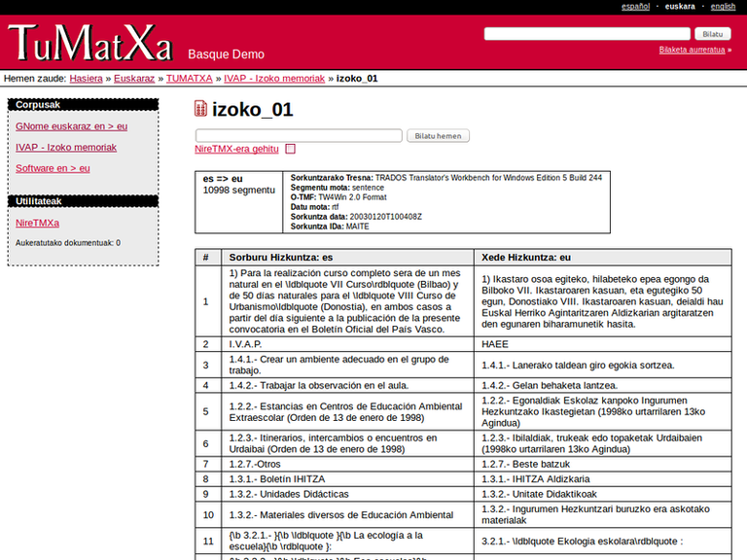Go to the Hasiera breadcrumb

click(86, 79)
